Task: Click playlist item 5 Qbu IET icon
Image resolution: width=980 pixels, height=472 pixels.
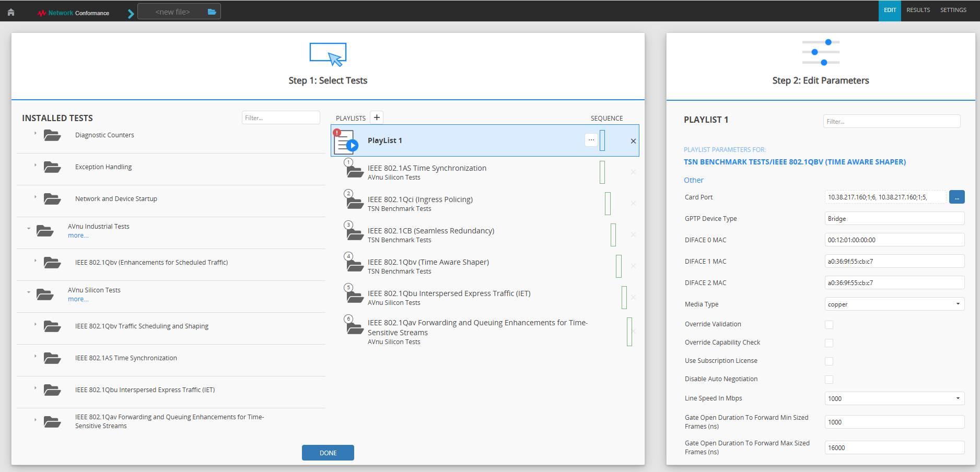Action: [355, 297]
